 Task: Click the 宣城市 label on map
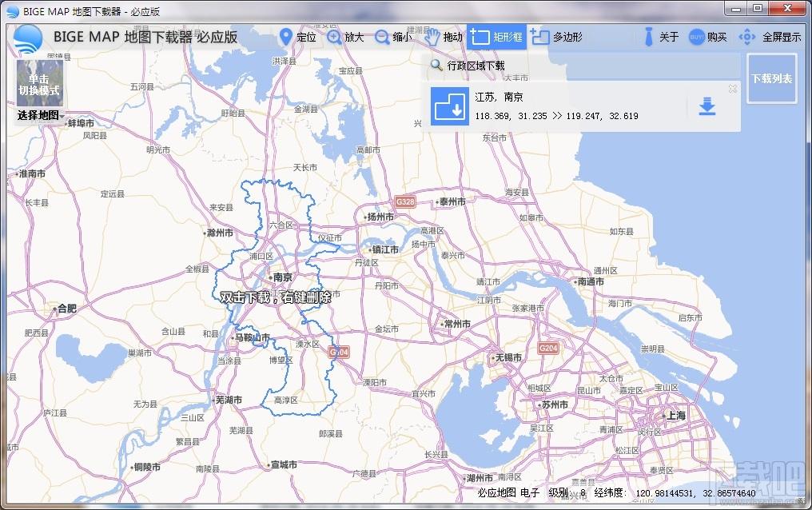click(x=285, y=464)
